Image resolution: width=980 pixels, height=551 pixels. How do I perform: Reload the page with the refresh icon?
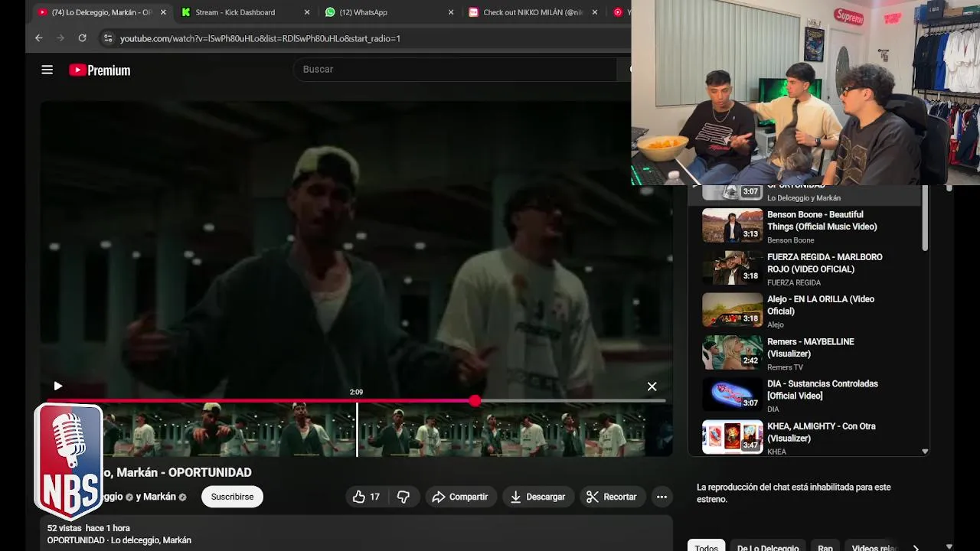click(82, 37)
